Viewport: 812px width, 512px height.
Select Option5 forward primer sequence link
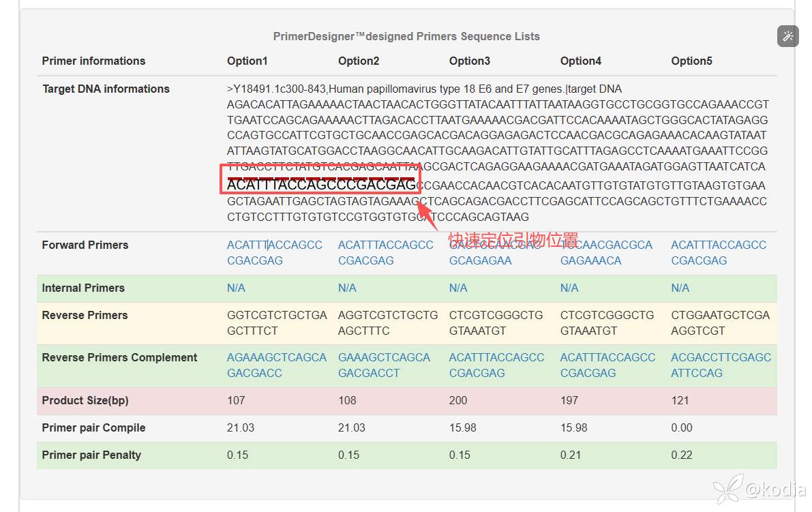718,252
